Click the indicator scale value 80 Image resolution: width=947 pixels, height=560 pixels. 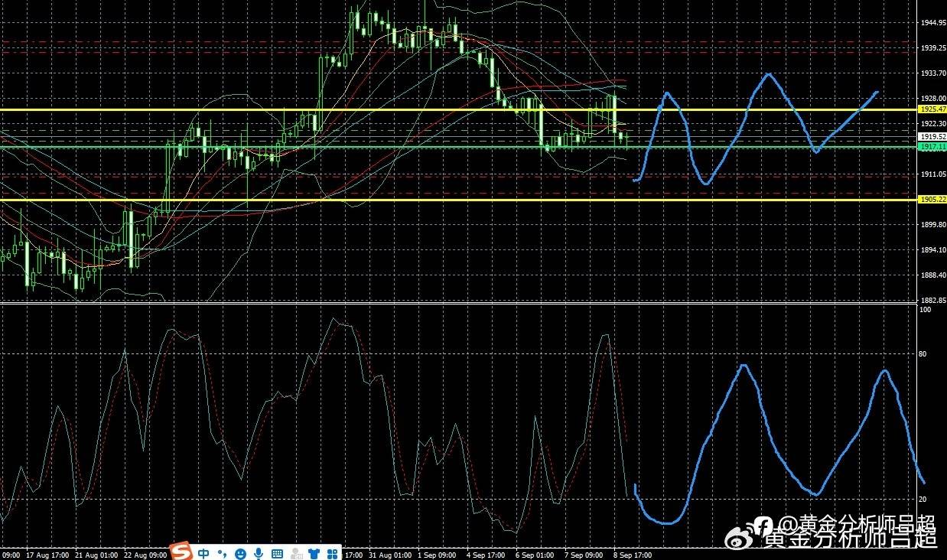(923, 354)
